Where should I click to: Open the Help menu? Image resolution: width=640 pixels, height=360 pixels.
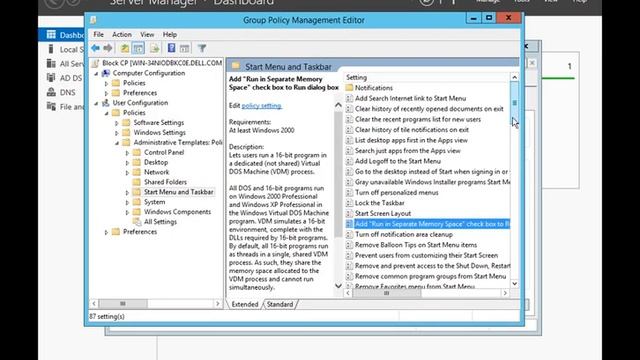coord(170,35)
